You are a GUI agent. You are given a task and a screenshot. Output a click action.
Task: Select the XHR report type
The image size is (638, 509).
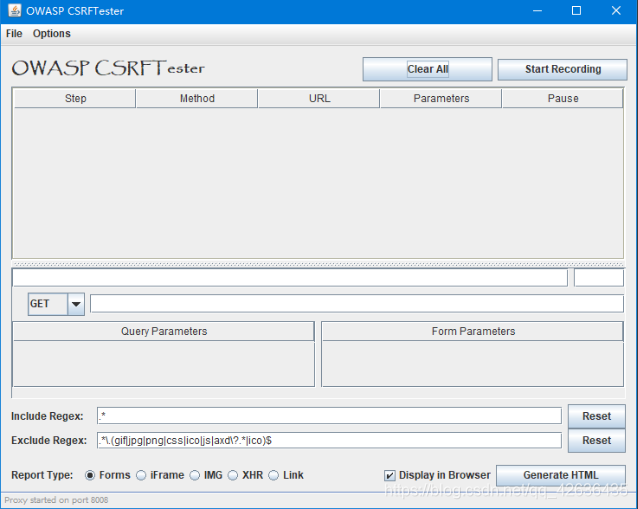[x=245, y=475]
